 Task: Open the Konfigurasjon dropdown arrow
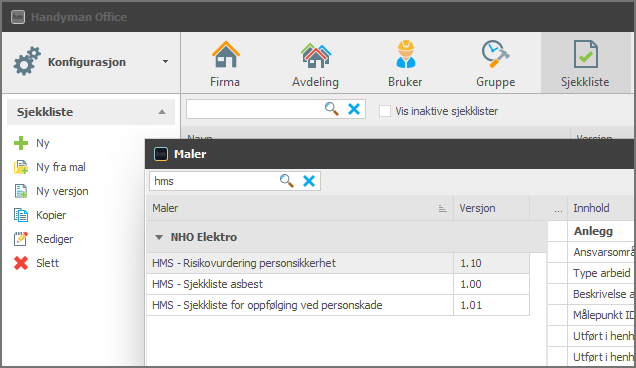[x=165, y=62]
